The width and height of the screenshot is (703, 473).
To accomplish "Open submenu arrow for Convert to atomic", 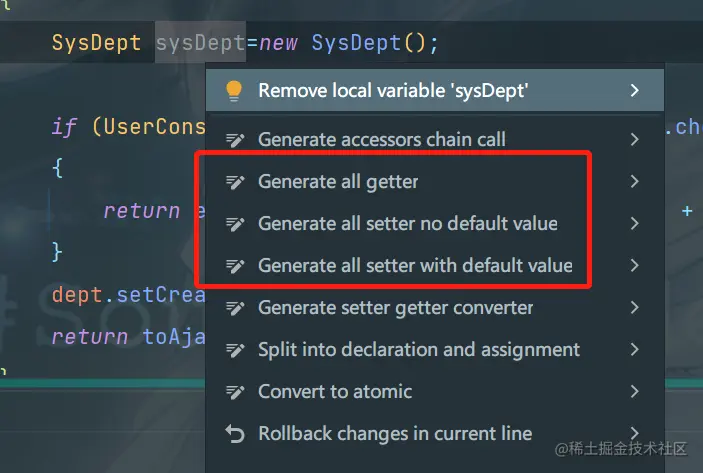I will [635, 392].
